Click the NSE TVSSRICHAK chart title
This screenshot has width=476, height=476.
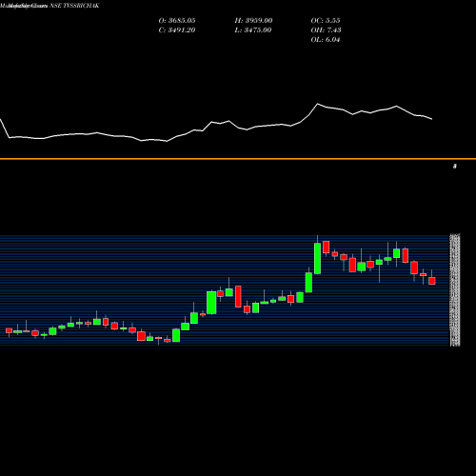tap(74, 6)
